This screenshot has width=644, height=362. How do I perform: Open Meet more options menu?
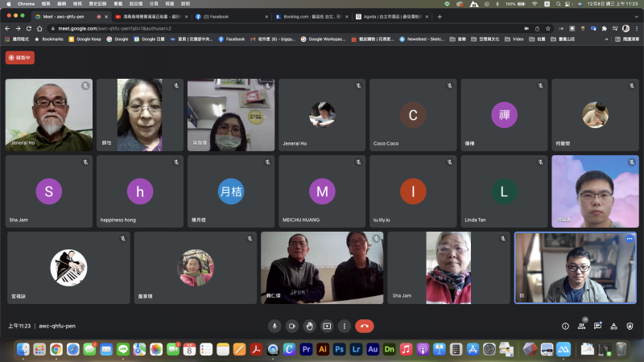pos(345,326)
